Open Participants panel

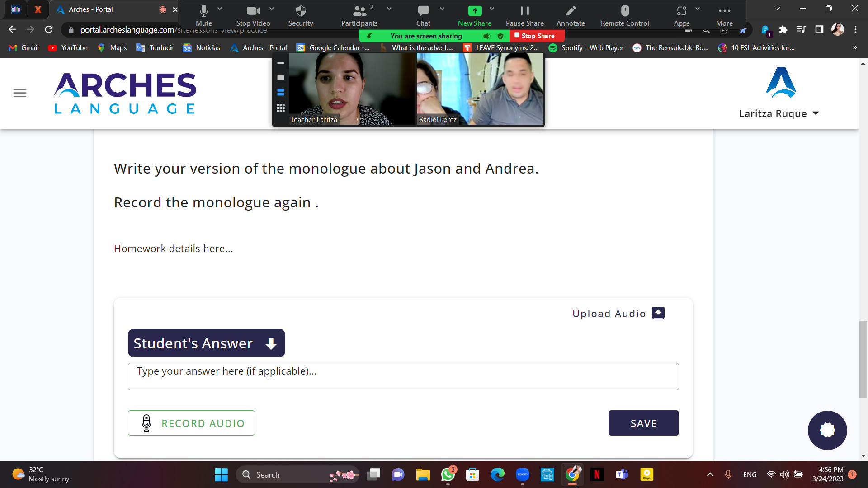coord(359,15)
